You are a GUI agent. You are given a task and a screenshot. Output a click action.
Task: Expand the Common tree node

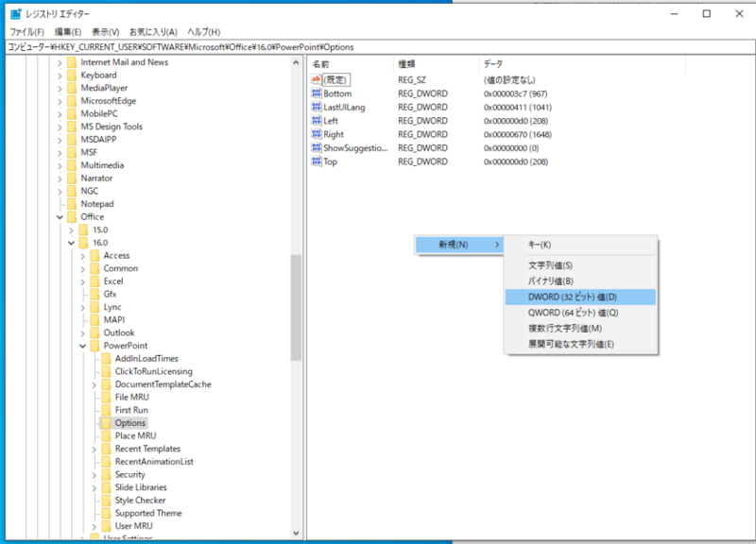point(82,269)
